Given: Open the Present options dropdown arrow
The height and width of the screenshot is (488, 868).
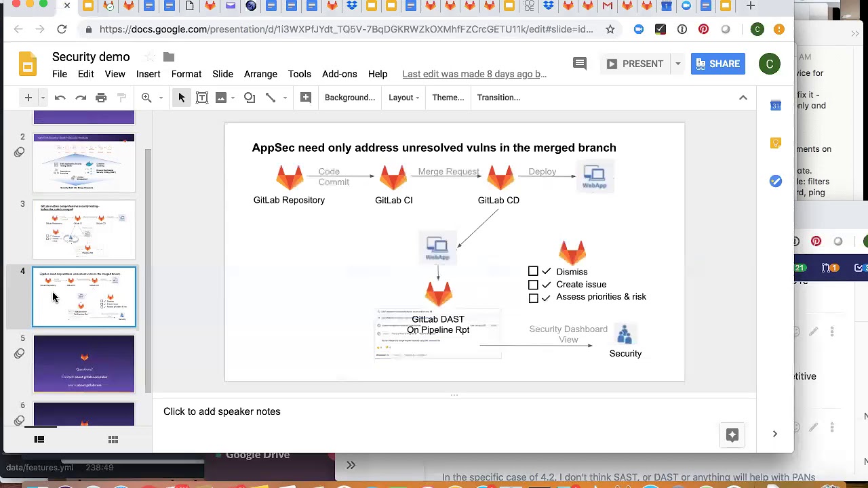Looking at the screenshot, I should [x=677, y=64].
